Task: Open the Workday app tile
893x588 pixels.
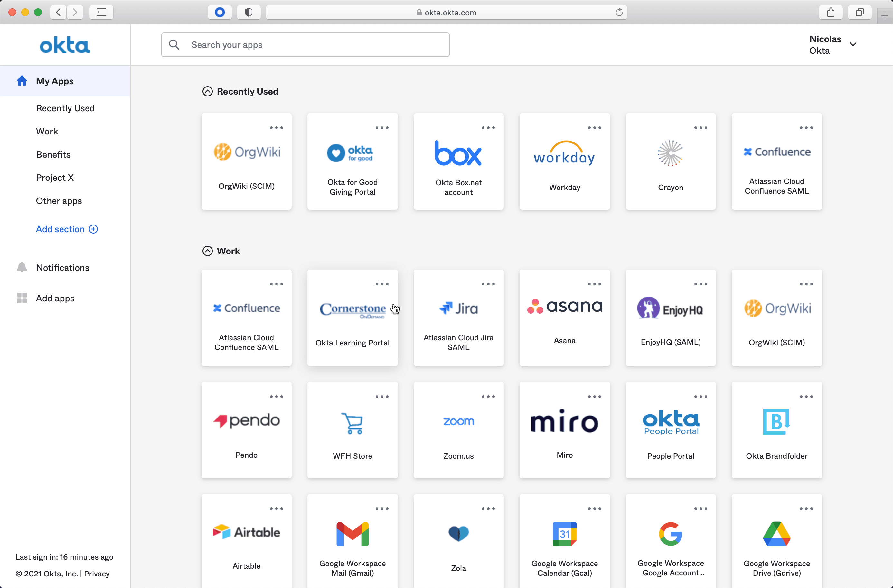Action: (x=564, y=161)
